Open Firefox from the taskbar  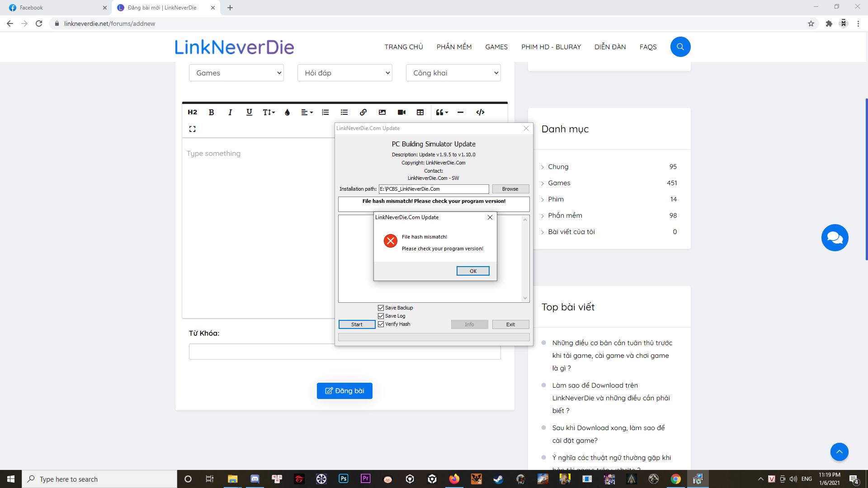pos(454,479)
